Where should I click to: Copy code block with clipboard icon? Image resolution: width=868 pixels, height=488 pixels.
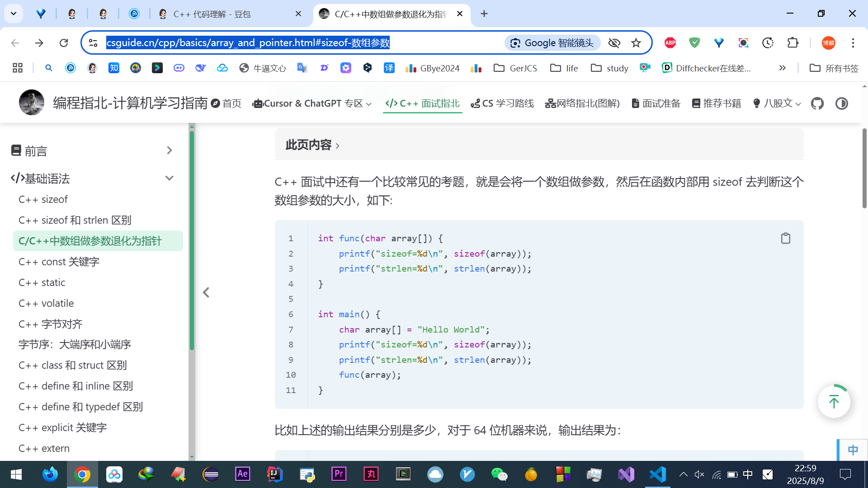point(785,238)
